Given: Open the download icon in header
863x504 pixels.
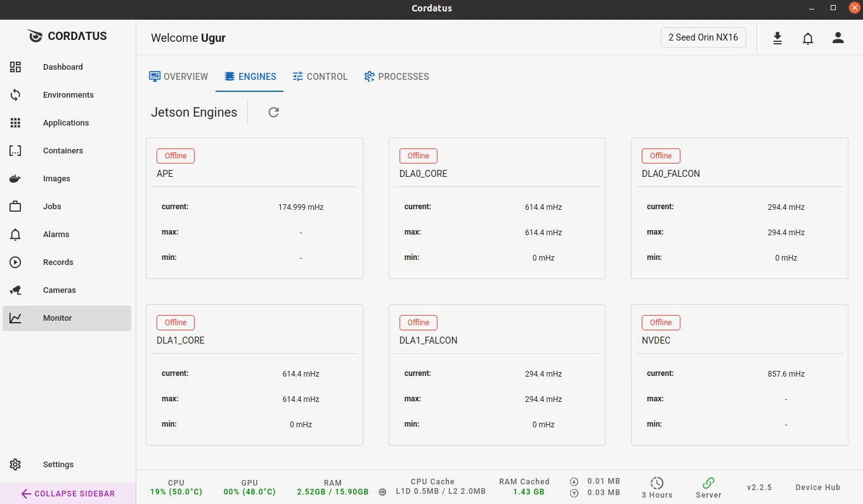Looking at the screenshot, I should (x=777, y=38).
